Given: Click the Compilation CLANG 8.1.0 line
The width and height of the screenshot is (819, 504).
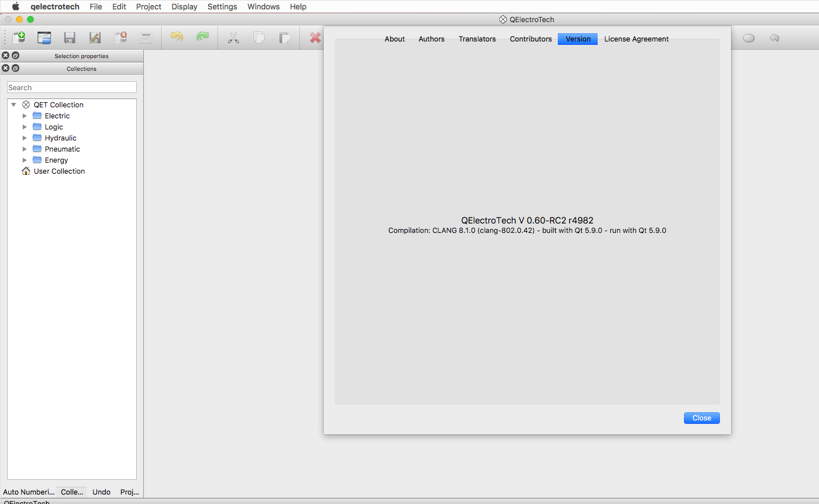Looking at the screenshot, I should point(527,230).
